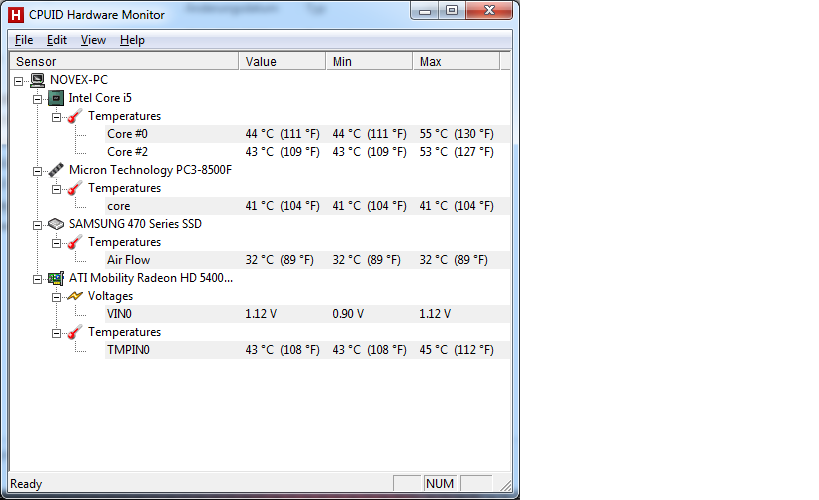Select the Core #2 row
819x500 pixels.
click(x=308, y=152)
